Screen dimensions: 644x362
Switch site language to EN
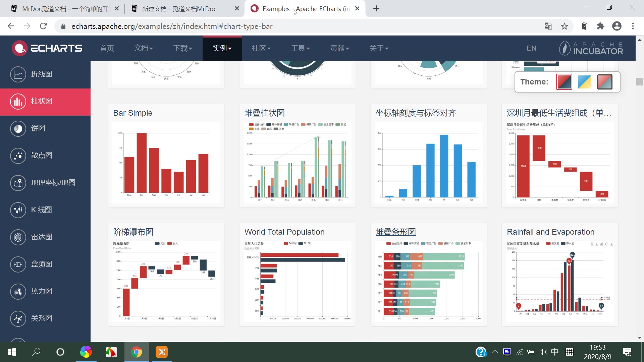[x=531, y=48]
